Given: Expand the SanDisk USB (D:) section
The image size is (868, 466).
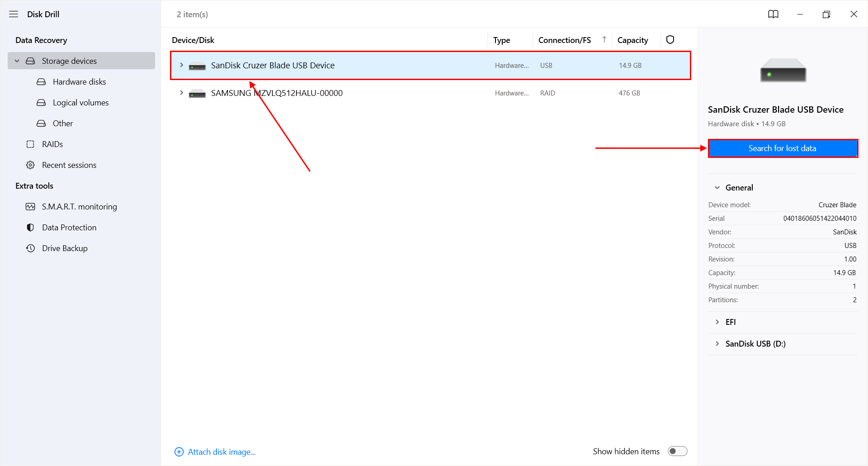Looking at the screenshot, I should tap(717, 344).
